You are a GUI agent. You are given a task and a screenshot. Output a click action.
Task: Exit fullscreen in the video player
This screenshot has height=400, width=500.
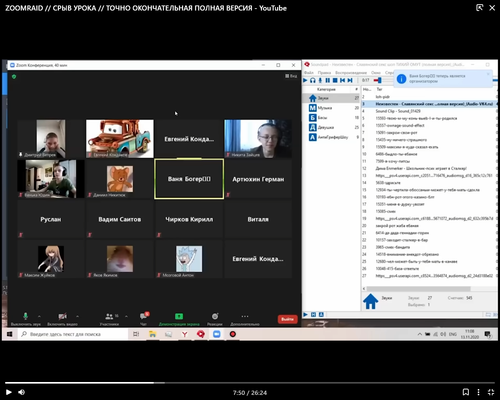[x=491, y=392]
